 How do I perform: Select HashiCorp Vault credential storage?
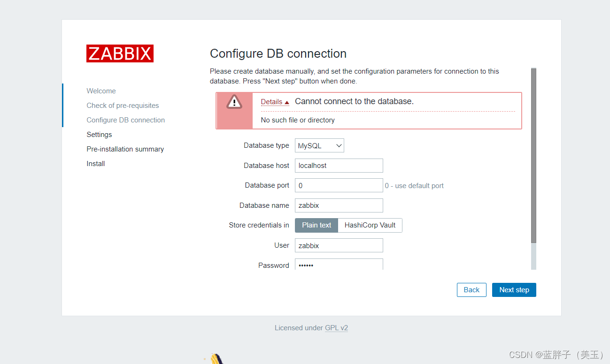click(x=370, y=225)
